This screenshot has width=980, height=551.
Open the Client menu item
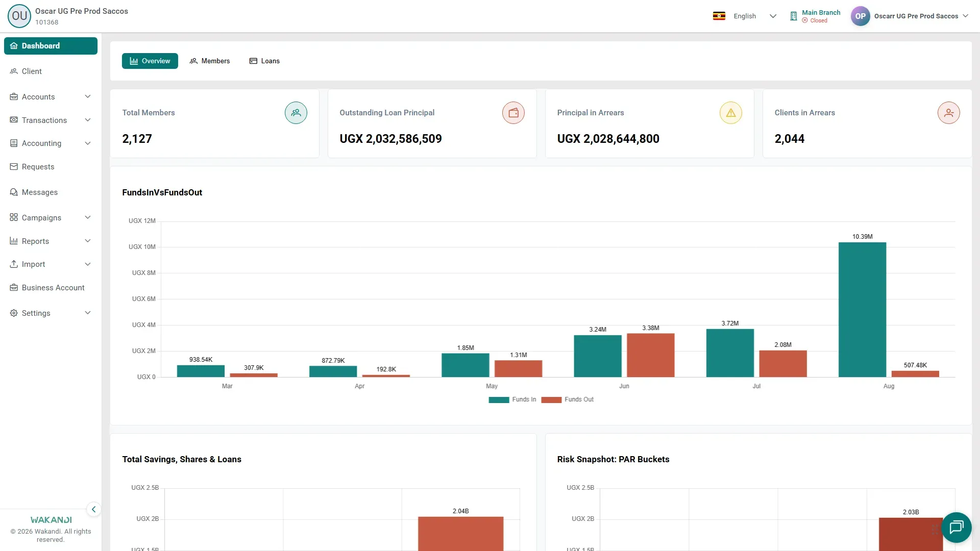(x=51, y=71)
